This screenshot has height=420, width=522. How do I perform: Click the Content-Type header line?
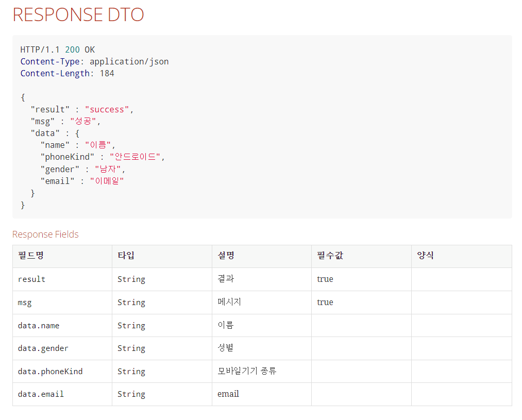[94, 61]
